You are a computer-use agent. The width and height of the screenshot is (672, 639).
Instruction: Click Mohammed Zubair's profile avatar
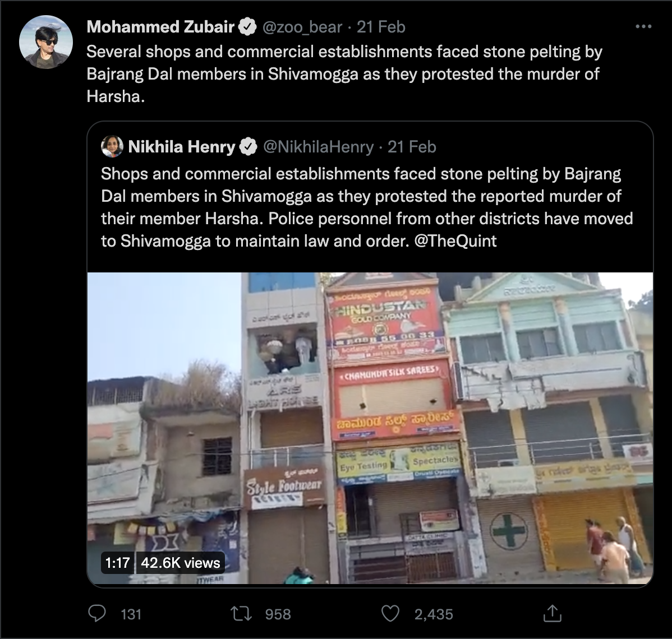tap(46, 42)
